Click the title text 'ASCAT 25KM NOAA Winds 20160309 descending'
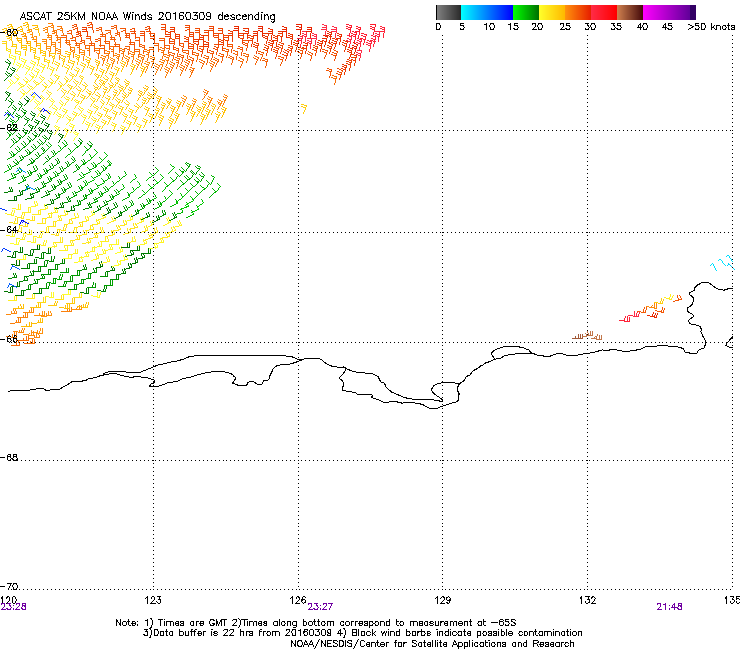Viewport: 740px width, 650px height. click(147, 16)
